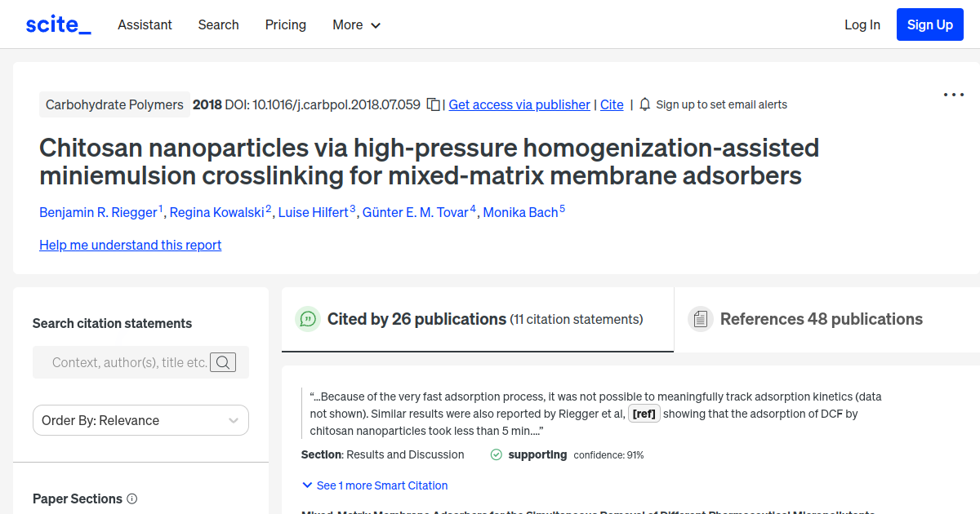Copy the DOI using the copy icon
The image size is (980, 514).
coord(434,104)
